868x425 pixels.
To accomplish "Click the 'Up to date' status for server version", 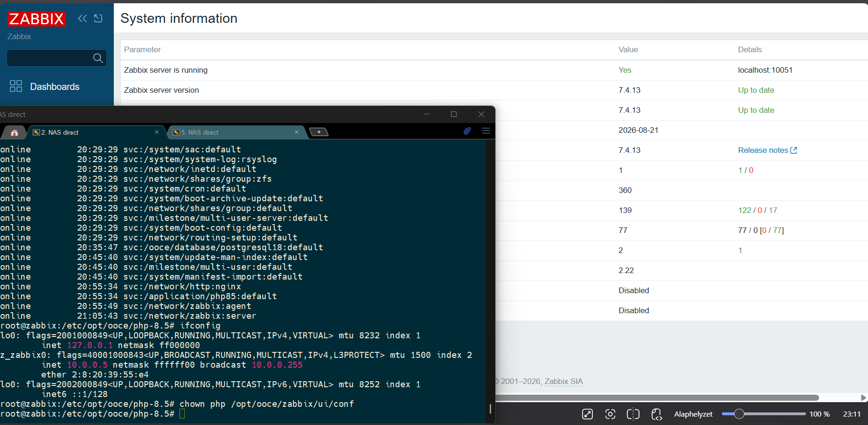I will pyautogui.click(x=756, y=90).
